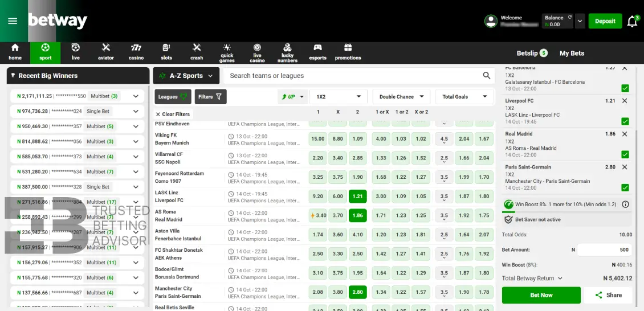This screenshot has width=644, height=311.
Task: Open the slots section
Action: coord(166,52)
